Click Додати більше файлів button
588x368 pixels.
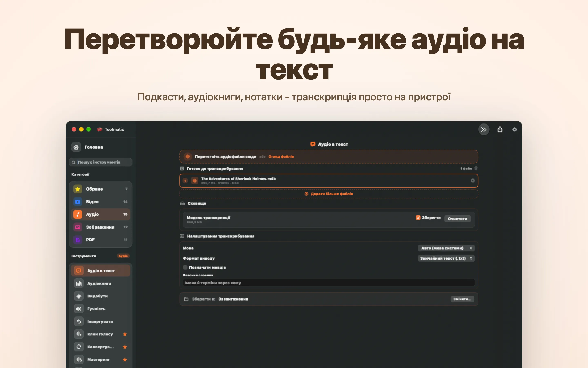[329, 194]
